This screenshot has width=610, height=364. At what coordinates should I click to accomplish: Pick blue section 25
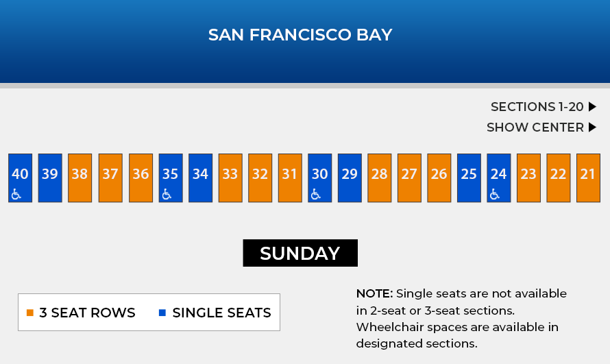pos(469,178)
